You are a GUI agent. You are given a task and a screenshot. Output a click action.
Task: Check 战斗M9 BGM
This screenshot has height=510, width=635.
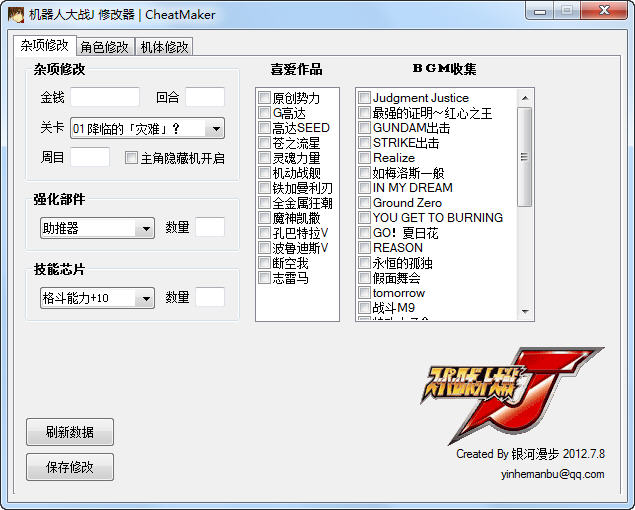coord(364,307)
